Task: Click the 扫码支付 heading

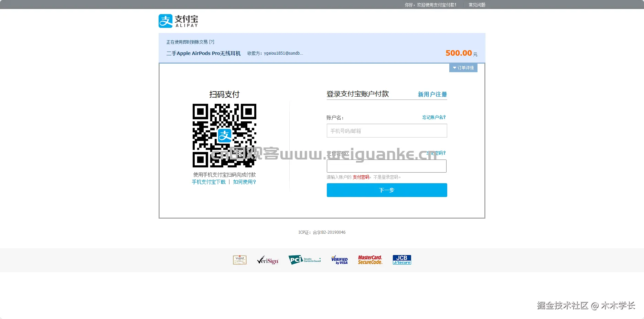Action: (224, 95)
